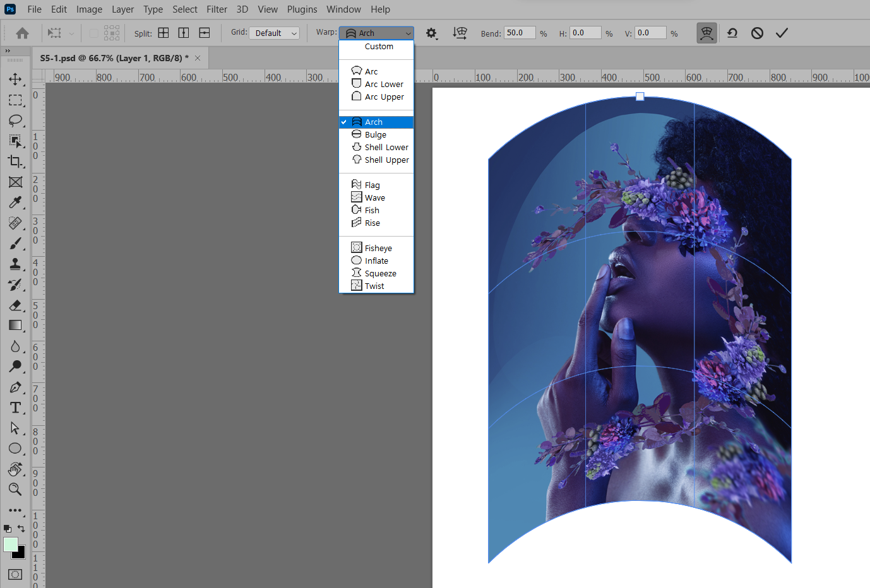
Task: Reset the warp transformation
Action: coord(732,33)
